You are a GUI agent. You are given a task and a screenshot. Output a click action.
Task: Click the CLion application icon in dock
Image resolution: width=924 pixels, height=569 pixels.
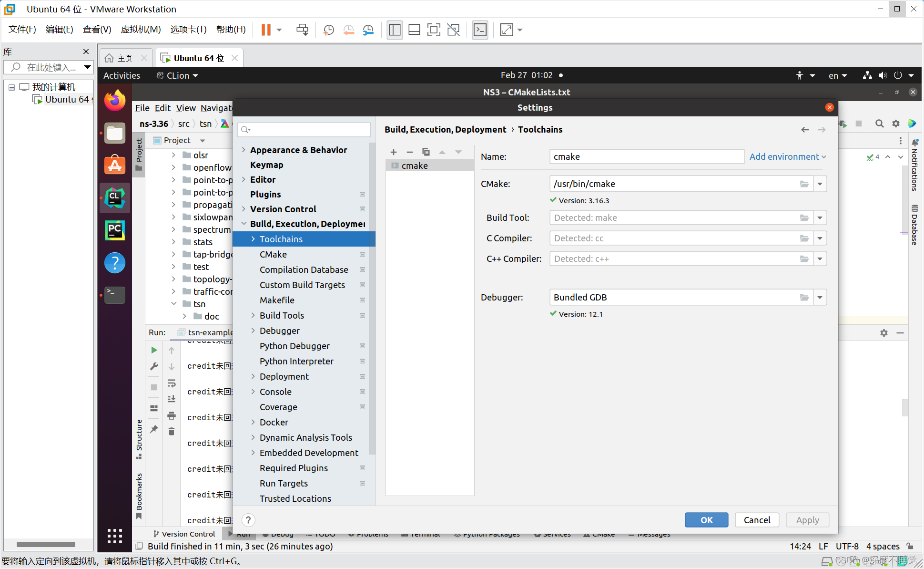coord(114,197)
